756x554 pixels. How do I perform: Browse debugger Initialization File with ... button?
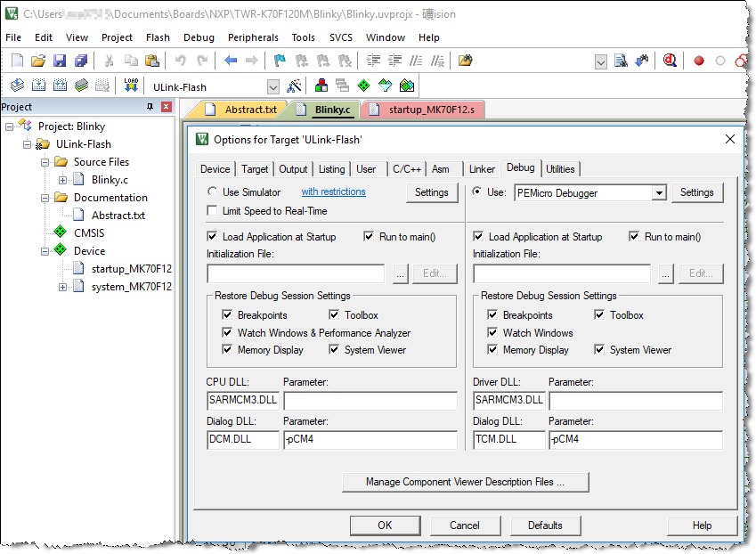pyautogui.click(x=665, y=273)
